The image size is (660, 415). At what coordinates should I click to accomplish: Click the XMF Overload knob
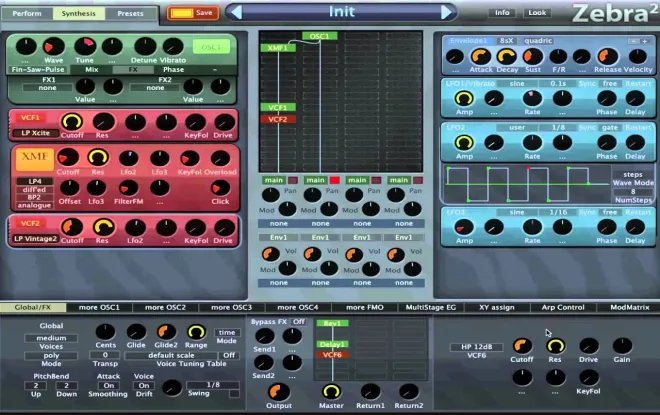click(x=220, y=158)
